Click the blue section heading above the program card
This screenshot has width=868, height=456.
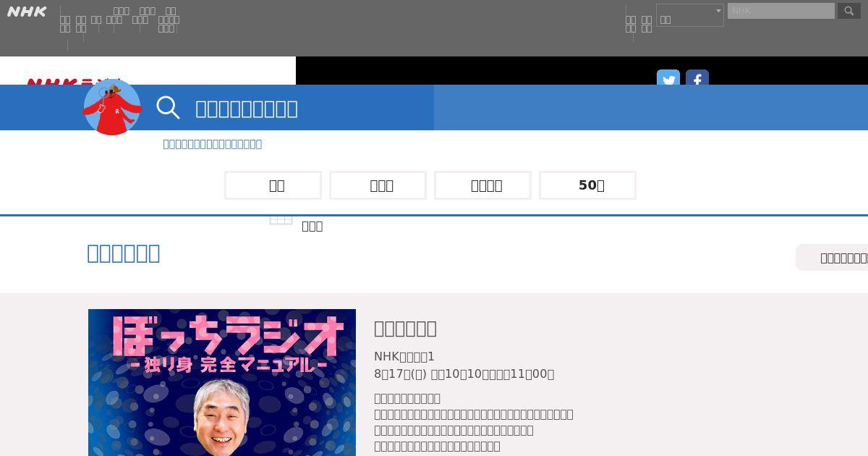pos(124,253)
